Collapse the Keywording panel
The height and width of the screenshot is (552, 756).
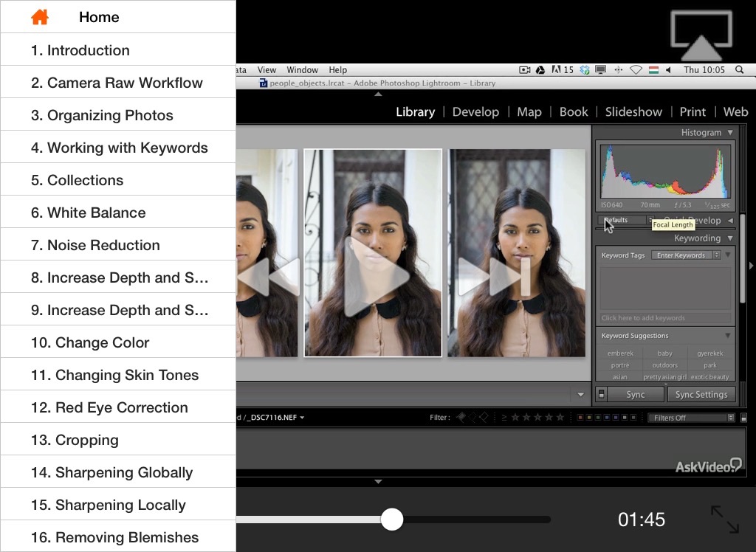(x=730, y=238)
